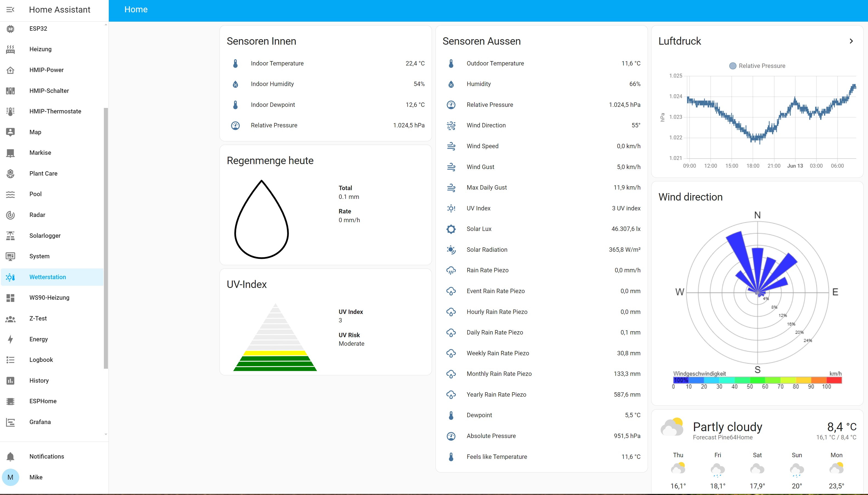Open the Solarlogger panel

(45, 235)
